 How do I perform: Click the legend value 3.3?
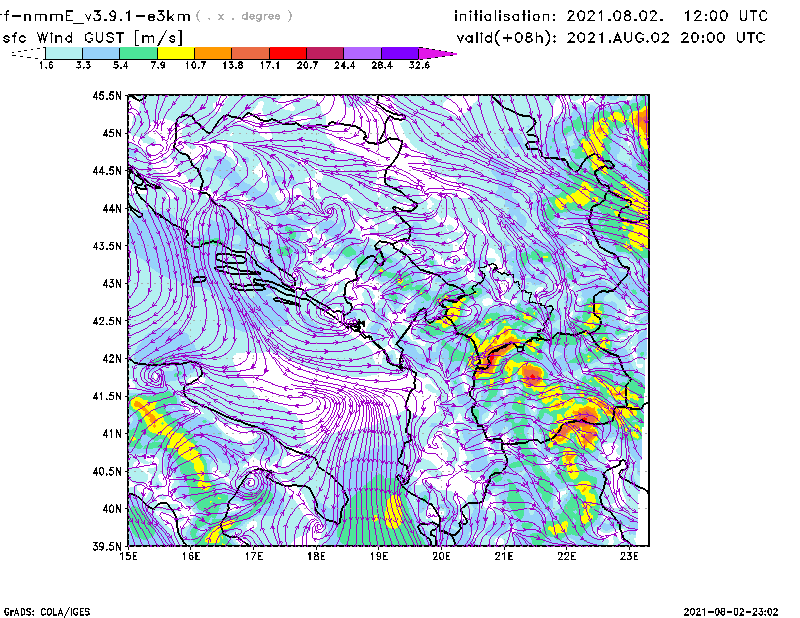pyautogui.click(x=84, y=65)
